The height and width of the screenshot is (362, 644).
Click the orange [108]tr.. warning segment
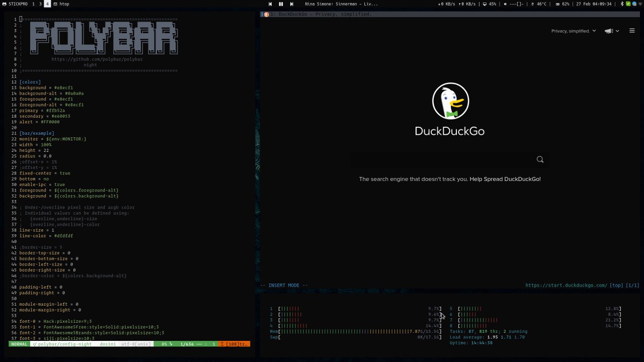pyautogui.click(x=234, y=344)
